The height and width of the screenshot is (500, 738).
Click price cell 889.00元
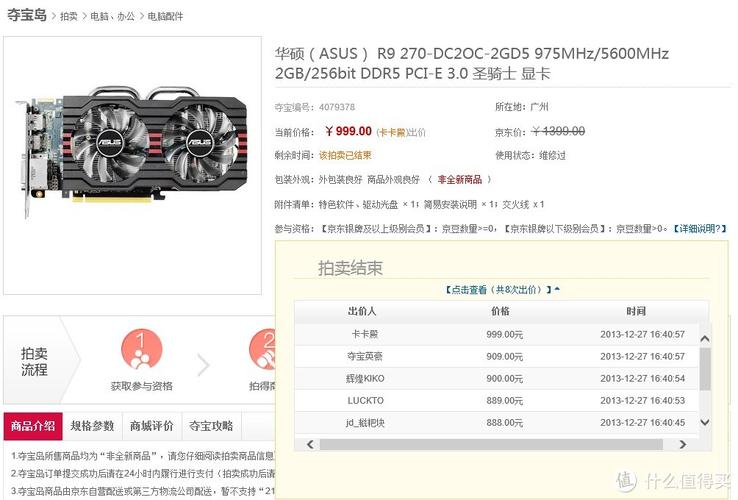(x=505, y=401)
